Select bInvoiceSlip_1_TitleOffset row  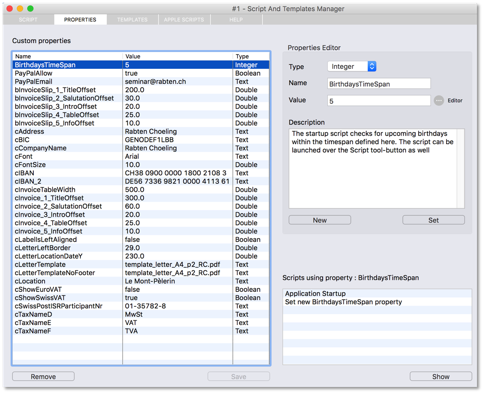[x=141, y=90]
